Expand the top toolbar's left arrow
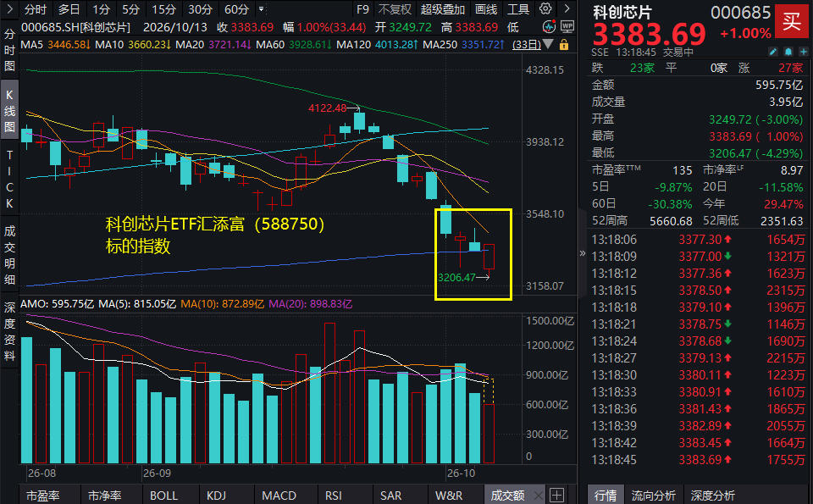Viewport: 813px width, 504px height. coord(9,8)
